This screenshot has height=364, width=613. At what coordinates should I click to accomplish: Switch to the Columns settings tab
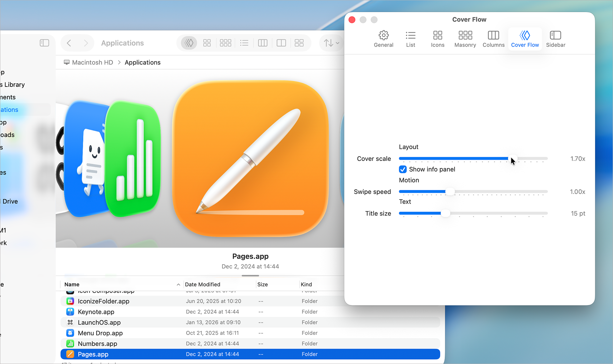click(493, 38)
